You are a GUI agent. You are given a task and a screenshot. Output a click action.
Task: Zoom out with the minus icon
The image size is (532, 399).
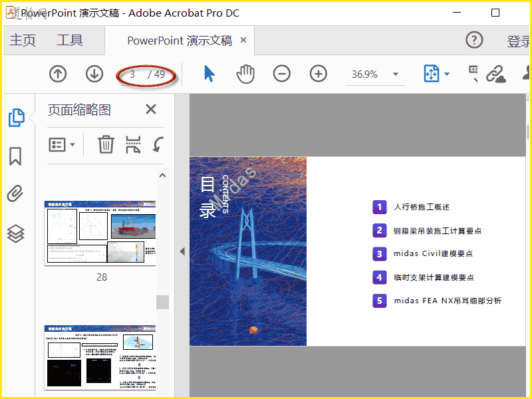click(x=281, y=74)
